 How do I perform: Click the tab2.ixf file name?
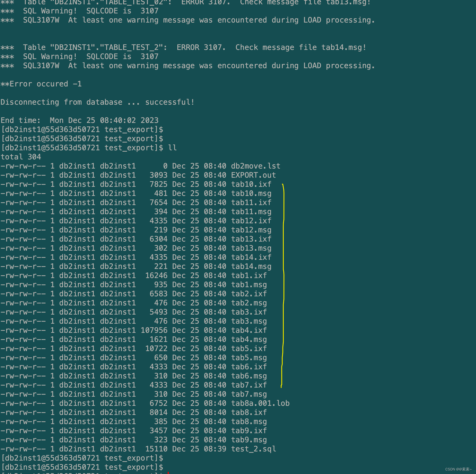click(x=249, y=294)
